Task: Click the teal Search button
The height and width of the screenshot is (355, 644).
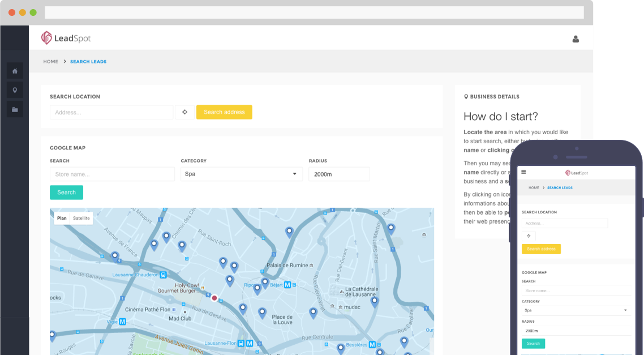Action: (67, 193)
